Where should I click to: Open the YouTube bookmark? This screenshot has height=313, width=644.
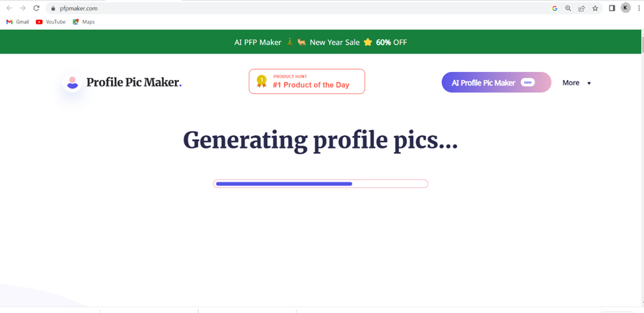pyautogui.click(x=50, y=22)
